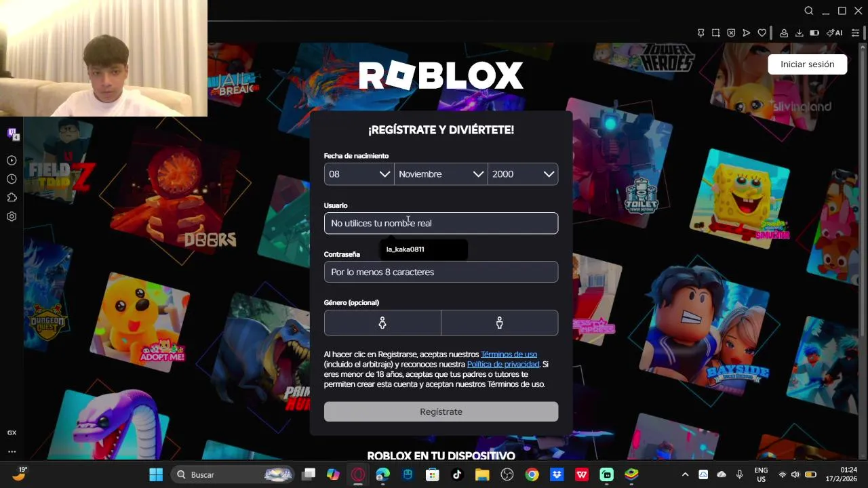Click the OneDrive cloud tray icon
The width and height of the screenshot is (868, 488).
click(x=722, y=474)
